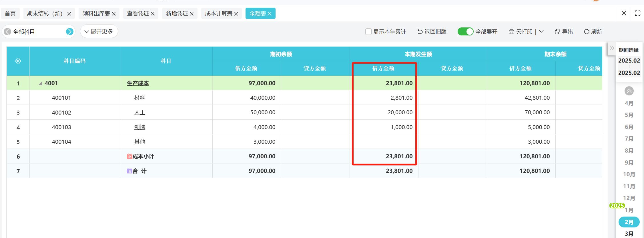Go to next subject with right arrow

pyautogui.click(x=69, y=32)
